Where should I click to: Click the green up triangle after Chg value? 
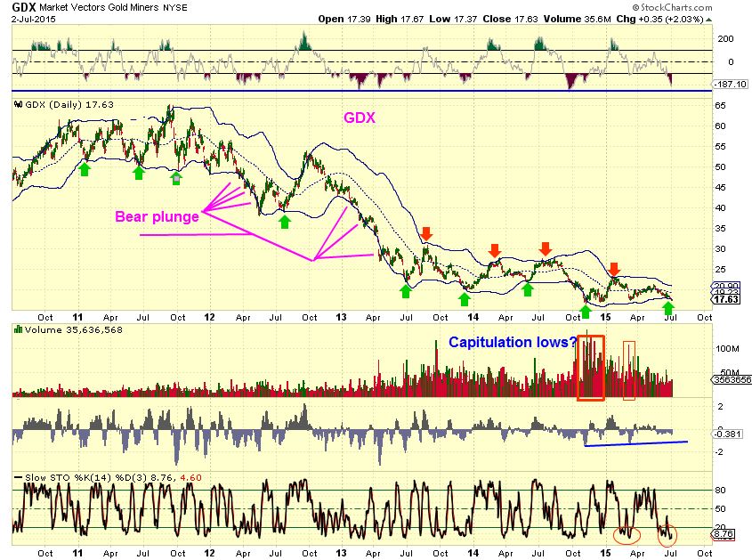click(x=708, y=20)
